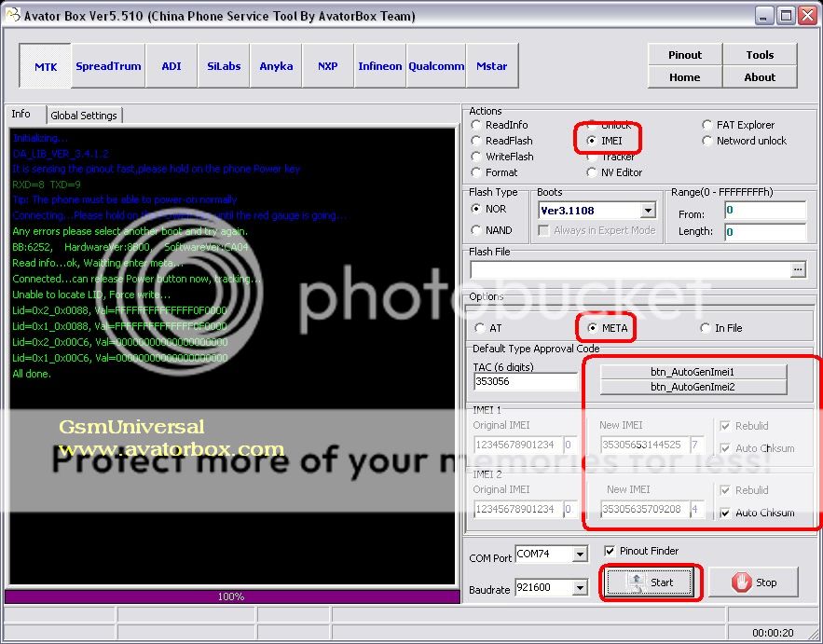Click btn_AutoGenImei2 button

(x=693, y=387)
